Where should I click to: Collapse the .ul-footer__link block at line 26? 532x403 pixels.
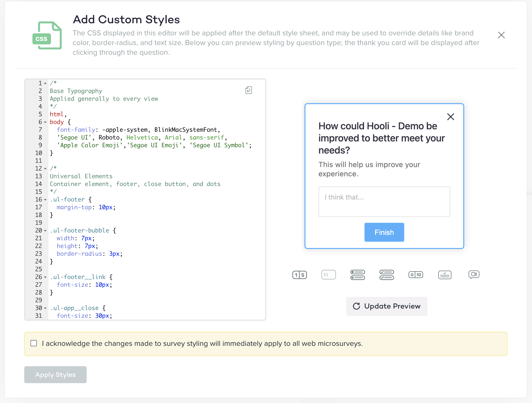tap(45, 277)
